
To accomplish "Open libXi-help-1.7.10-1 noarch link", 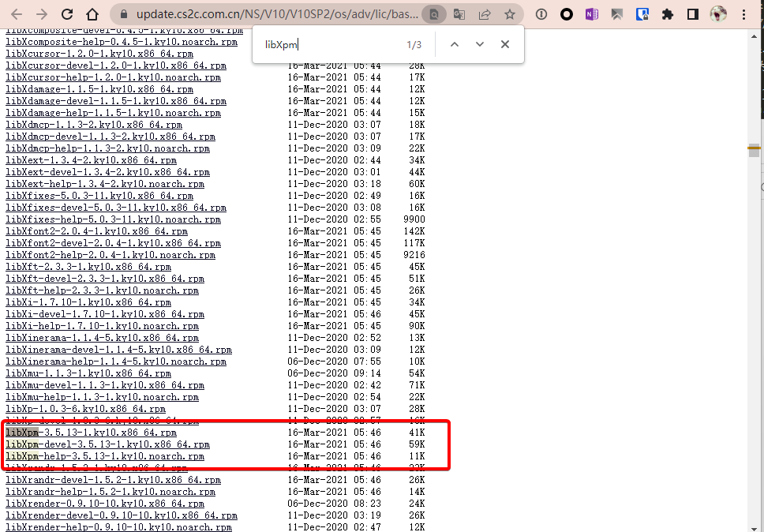I will point(103,327).
